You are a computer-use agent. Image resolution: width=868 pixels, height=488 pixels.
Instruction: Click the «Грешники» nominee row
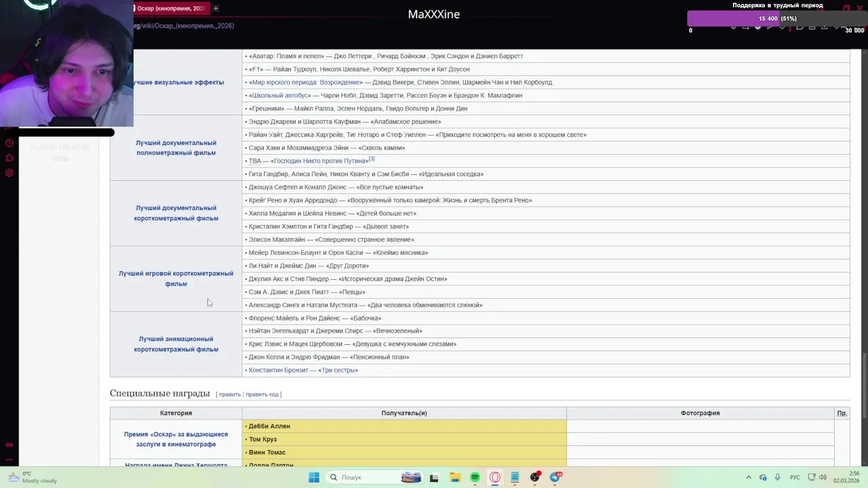(546, 108)
